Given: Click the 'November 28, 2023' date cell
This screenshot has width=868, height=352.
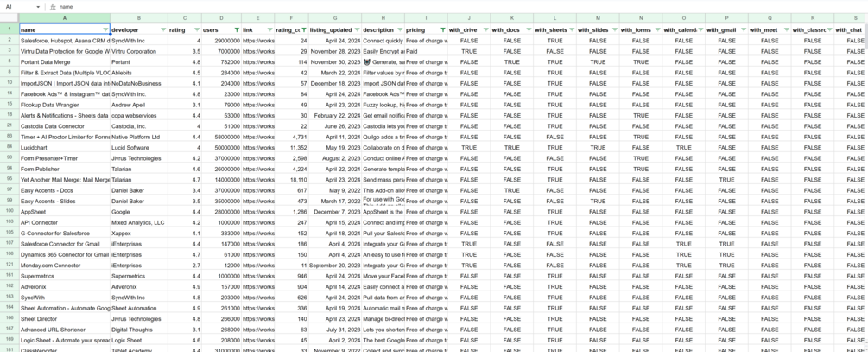Looking at the screenshot, I should coord(335,51).
